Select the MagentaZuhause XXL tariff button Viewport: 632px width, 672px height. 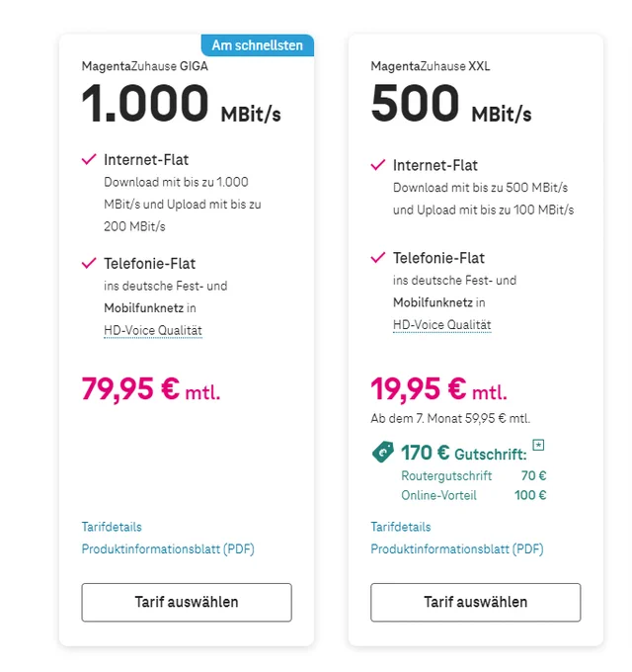pos(476,602)
